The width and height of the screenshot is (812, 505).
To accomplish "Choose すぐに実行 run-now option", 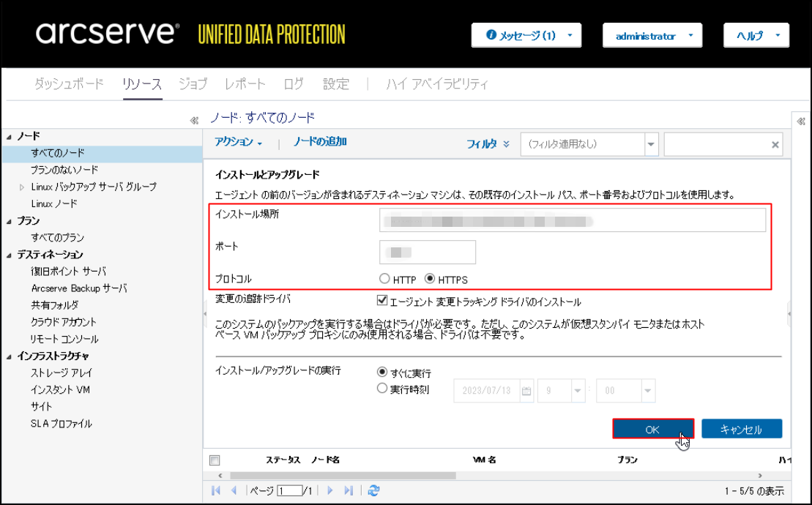I will [382, 372].
